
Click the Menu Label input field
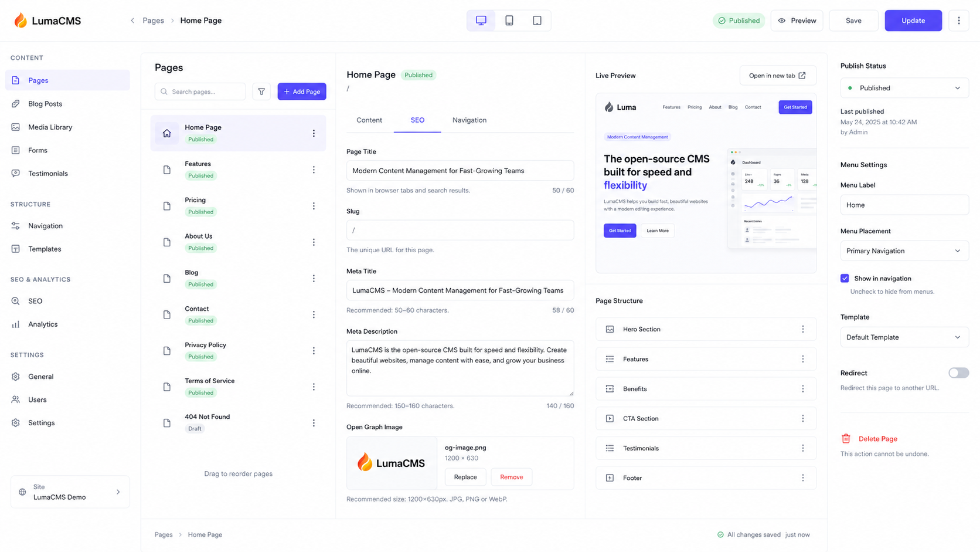click(x=904, y=205)
